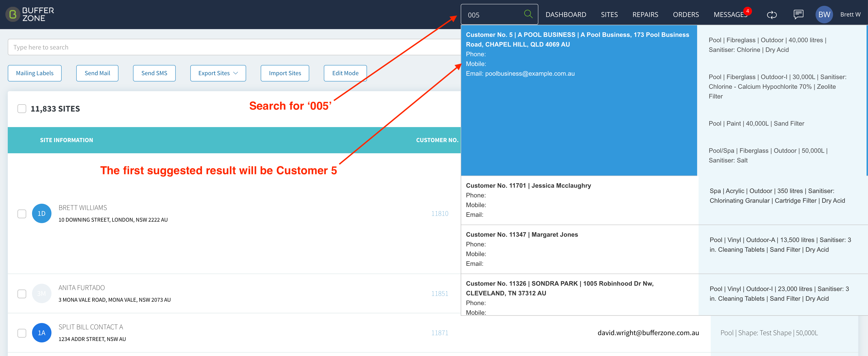Open the chat speech bubble icon
This screenshot has height=356, width=868.
click(x=798, y=15)
